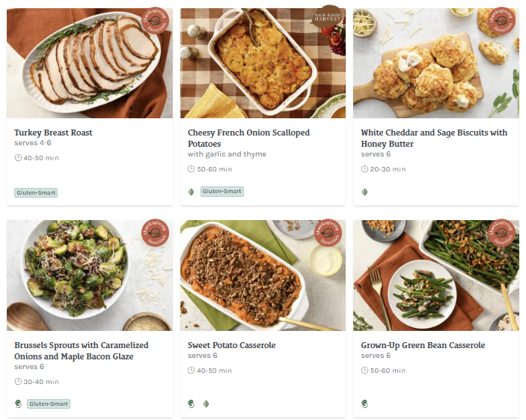Screen dimensions: 526x420
Task: Click diet icon under Brussels Sprouts recipe
Action: pos(19,404)
